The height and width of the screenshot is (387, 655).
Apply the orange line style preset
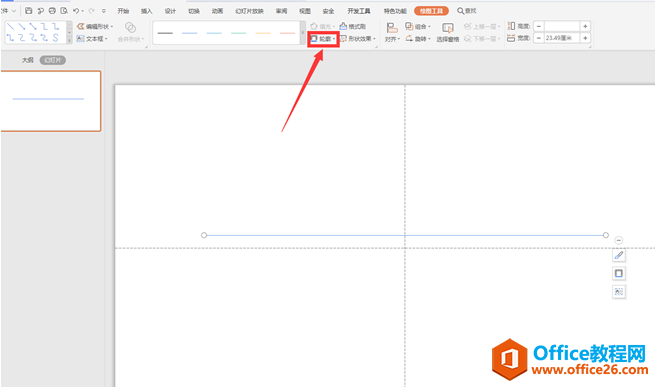click(x=263, y=33)
